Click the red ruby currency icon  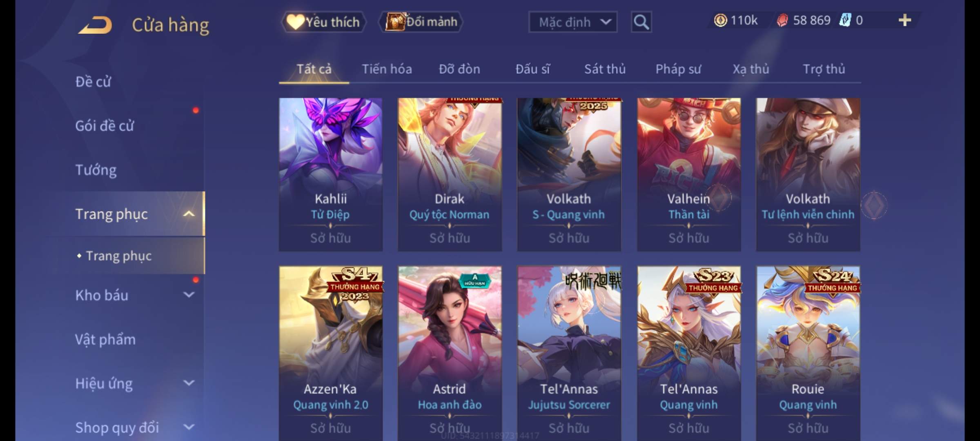click(x=782, y=20)
